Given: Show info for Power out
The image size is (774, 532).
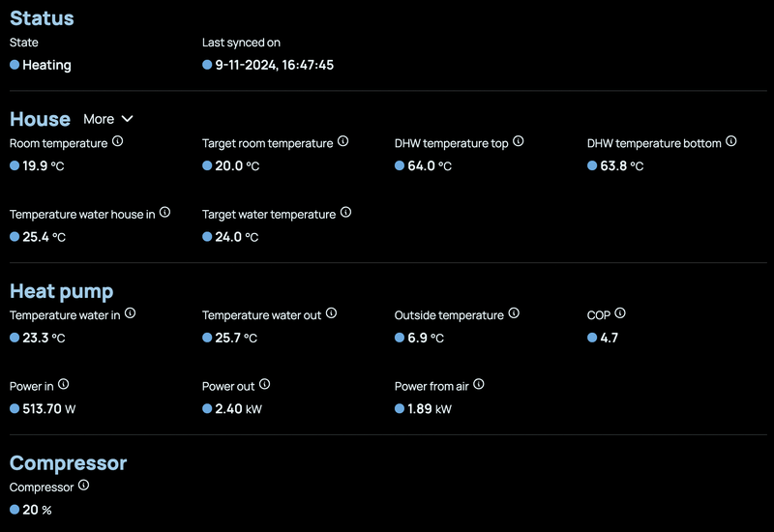Looking at the screenshot, I should click(265, 385).
